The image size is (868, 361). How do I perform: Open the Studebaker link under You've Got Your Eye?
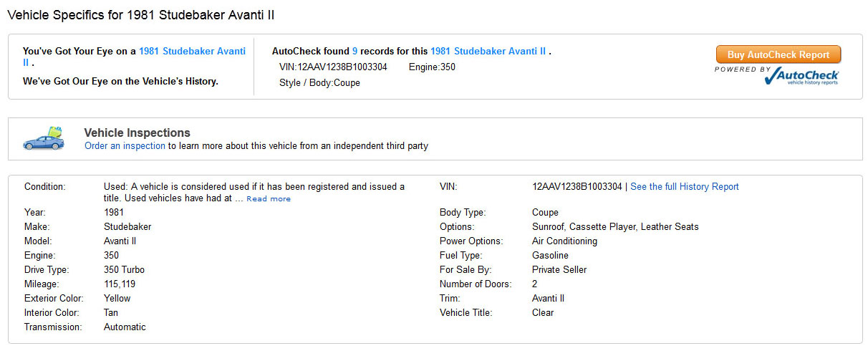pos(192,52)
